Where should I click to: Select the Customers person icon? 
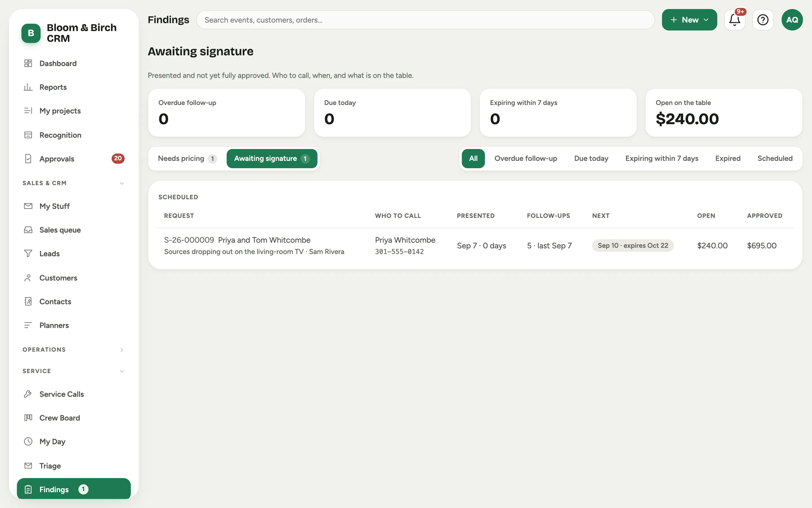pyautogui.click(x=28, y=278)
